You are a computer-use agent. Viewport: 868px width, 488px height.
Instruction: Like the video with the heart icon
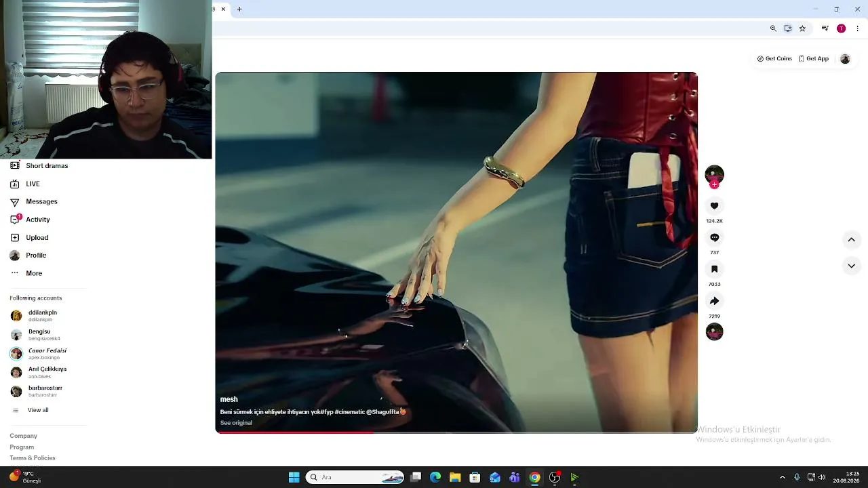(x=714, y=206)
